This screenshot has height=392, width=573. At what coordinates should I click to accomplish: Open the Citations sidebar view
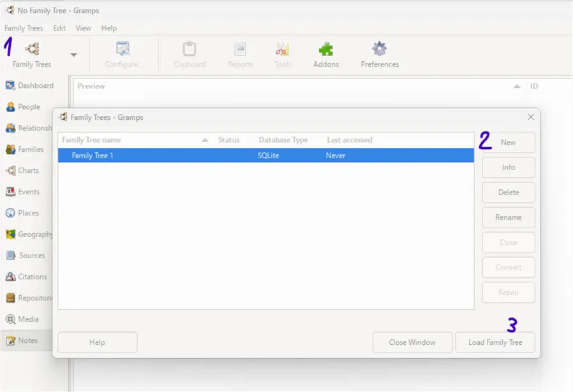[x=26, y=277]
